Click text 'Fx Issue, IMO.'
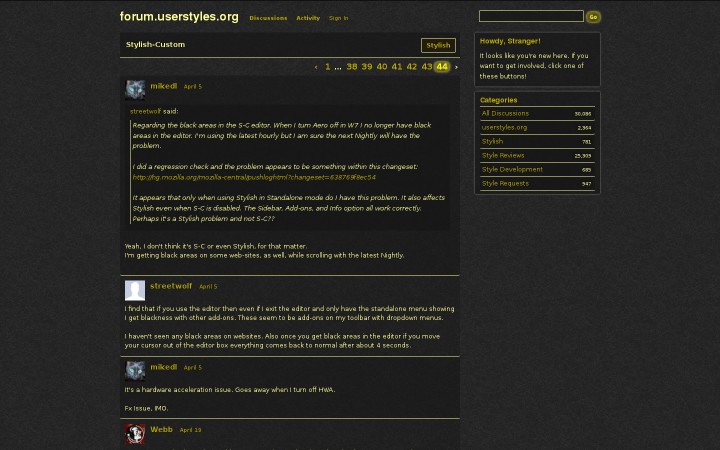This screenshot has width=720, height=450. click(x=146, y=408)
